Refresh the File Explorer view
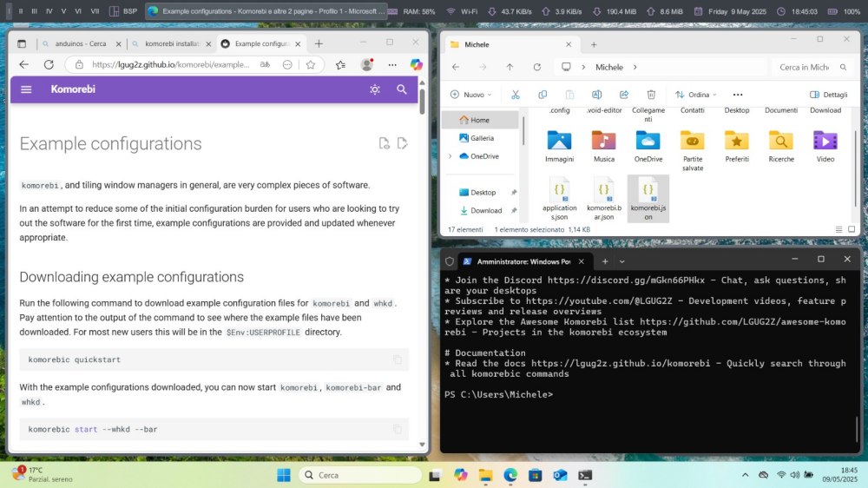Screen dimensions: 868x488 tap(537, 67)
